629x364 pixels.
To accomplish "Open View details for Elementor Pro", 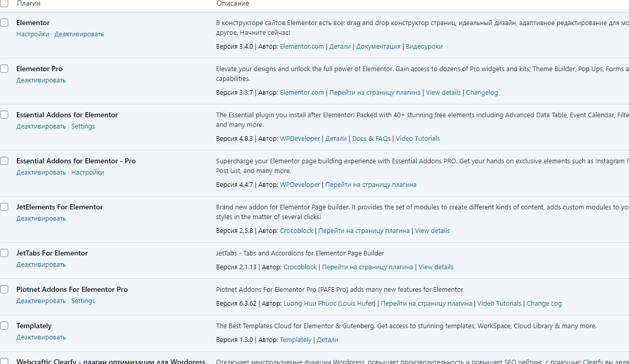I will (443, 93).
